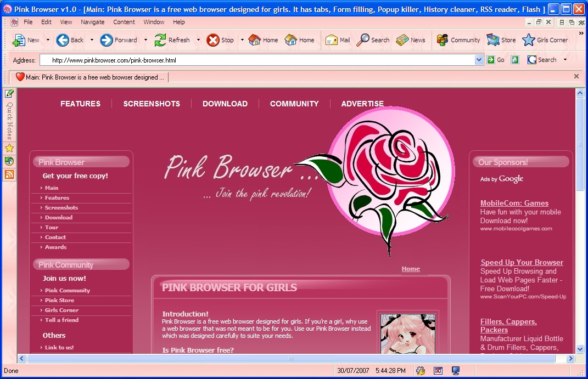Open favorites star in the sidebar

(9, 148)
